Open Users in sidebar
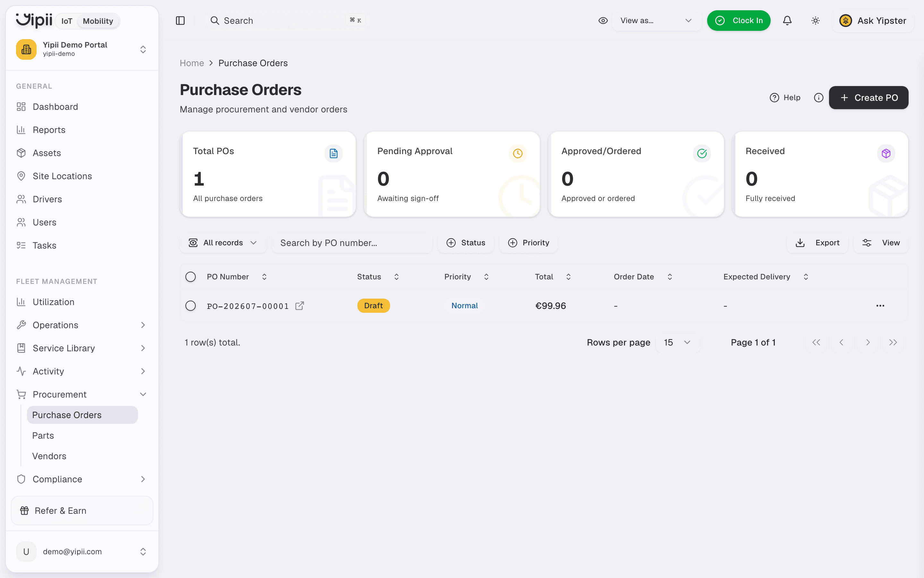The width and height of the screenshot is (924, 578). pyautogui.click(x=82, y=223)
